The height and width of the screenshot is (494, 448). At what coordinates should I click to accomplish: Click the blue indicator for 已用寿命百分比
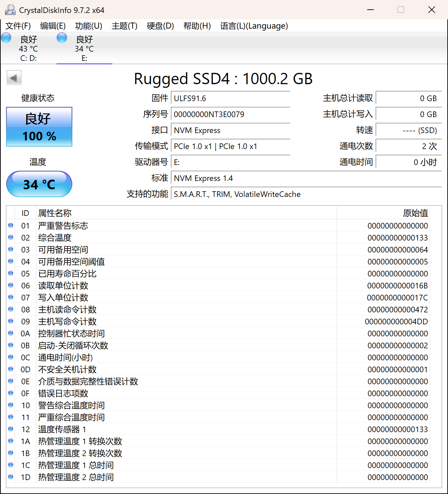(10, 273)
